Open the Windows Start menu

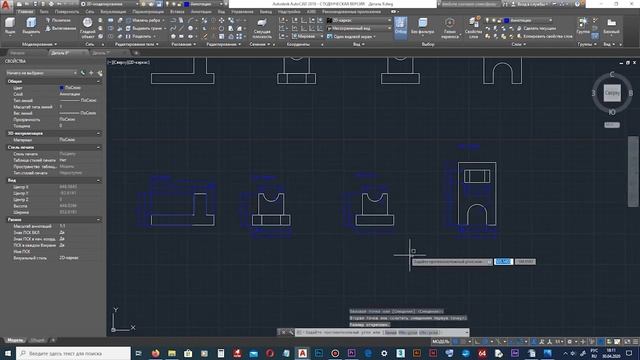point(8,353)
